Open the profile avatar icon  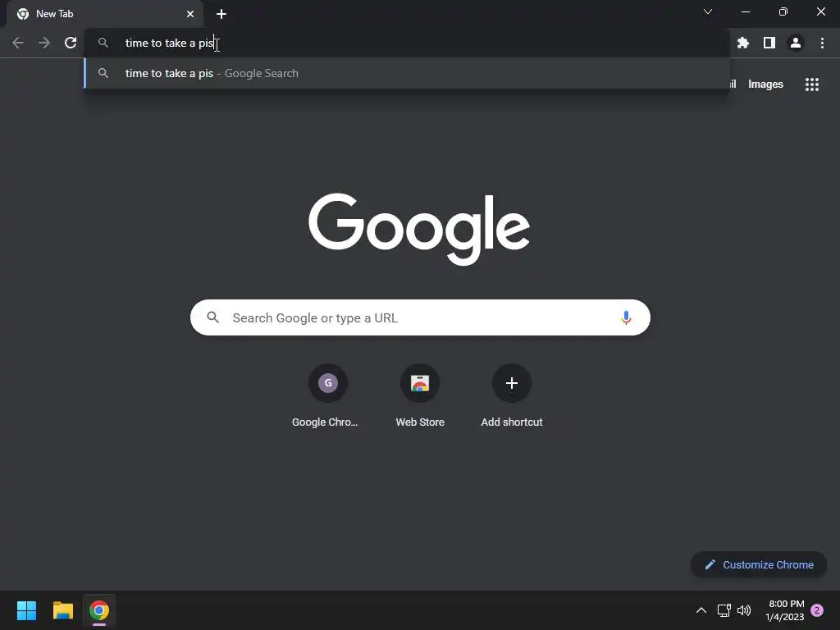tap(796, 43)
